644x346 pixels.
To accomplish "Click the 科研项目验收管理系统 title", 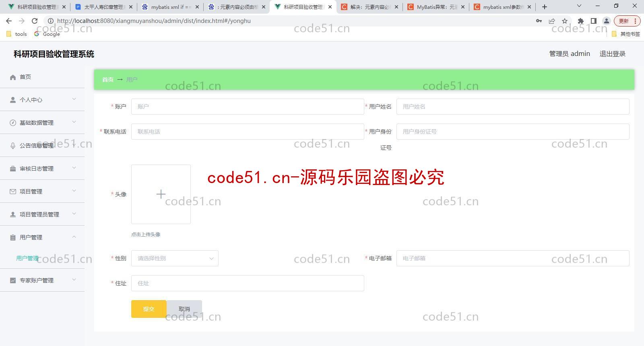I will coord(54,54).
